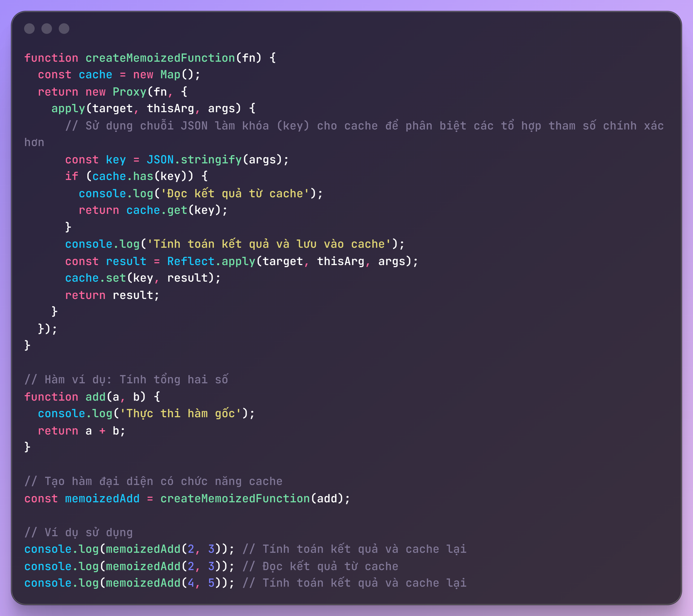Click 'Reflect' in the result assignment

(x=191, y=261)
